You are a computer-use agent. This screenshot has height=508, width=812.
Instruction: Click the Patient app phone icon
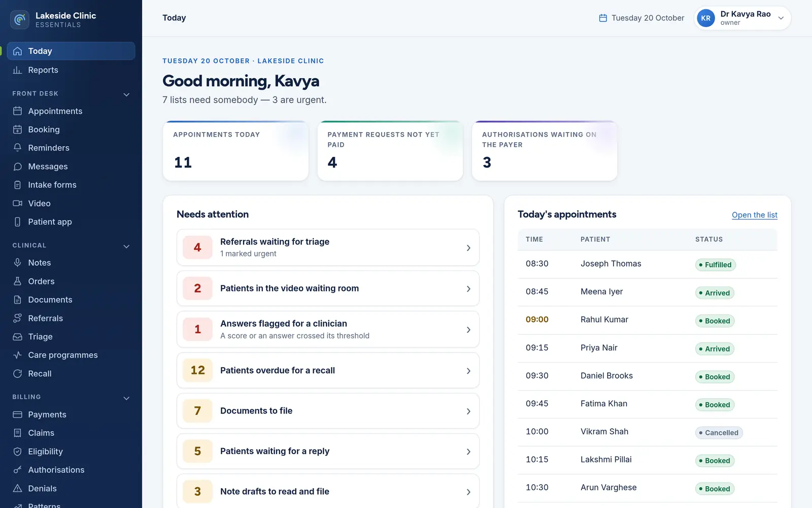tap(17, 222)
